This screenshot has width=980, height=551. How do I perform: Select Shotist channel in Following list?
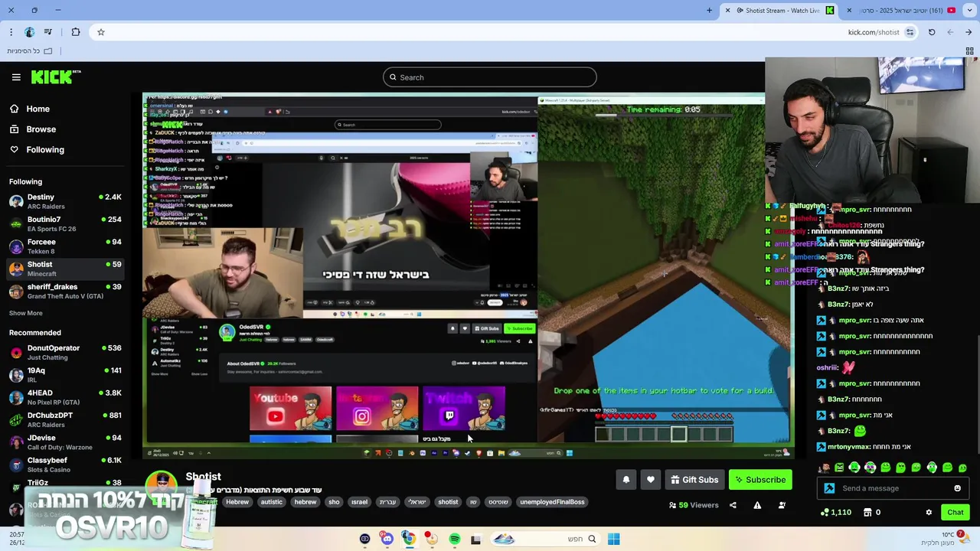[x=65, y=269]
